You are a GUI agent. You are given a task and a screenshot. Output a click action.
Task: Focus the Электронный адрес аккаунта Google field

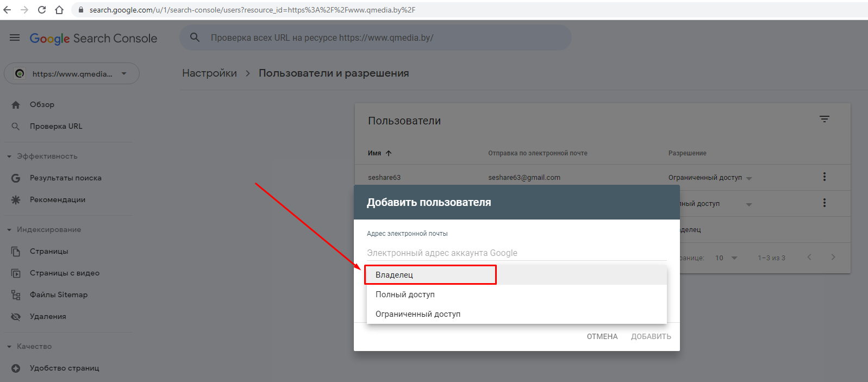[516, 253]
